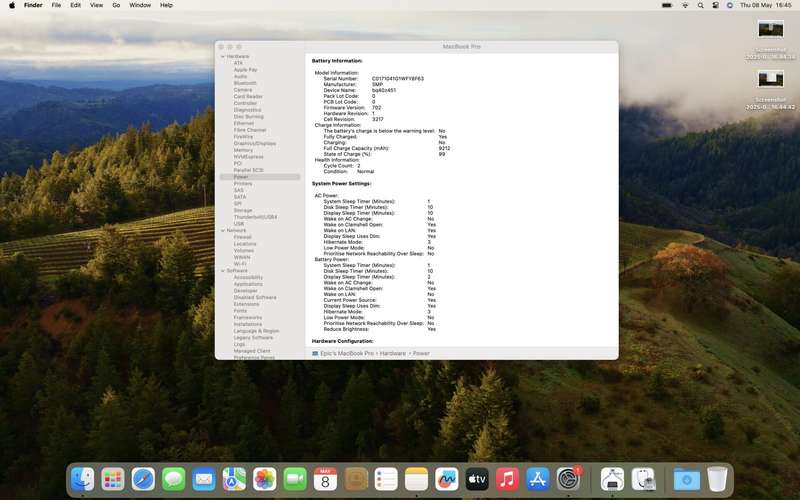Image resolution: width=800 pixels, height=500 pixels.
Task: Open Messages from the Dock
Action: pos(173,480)
